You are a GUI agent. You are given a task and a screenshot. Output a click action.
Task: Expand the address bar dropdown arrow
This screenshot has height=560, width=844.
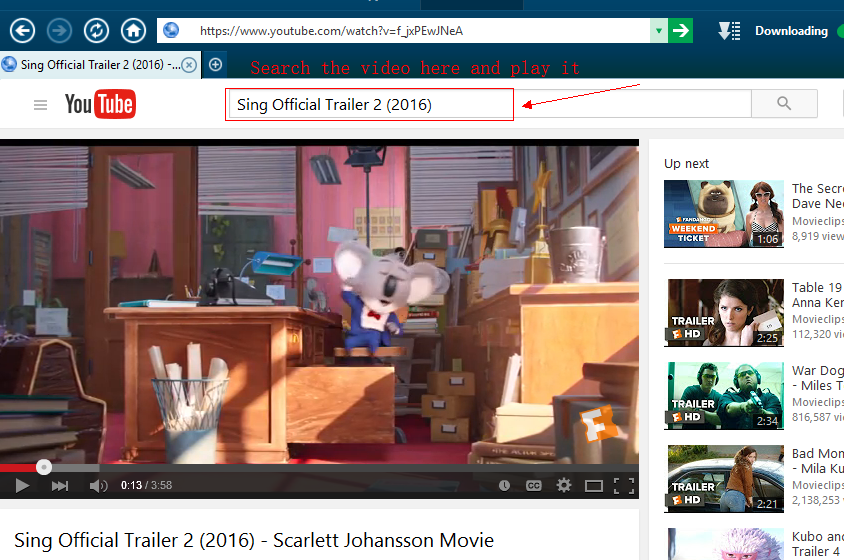click(x=659, y=31)
